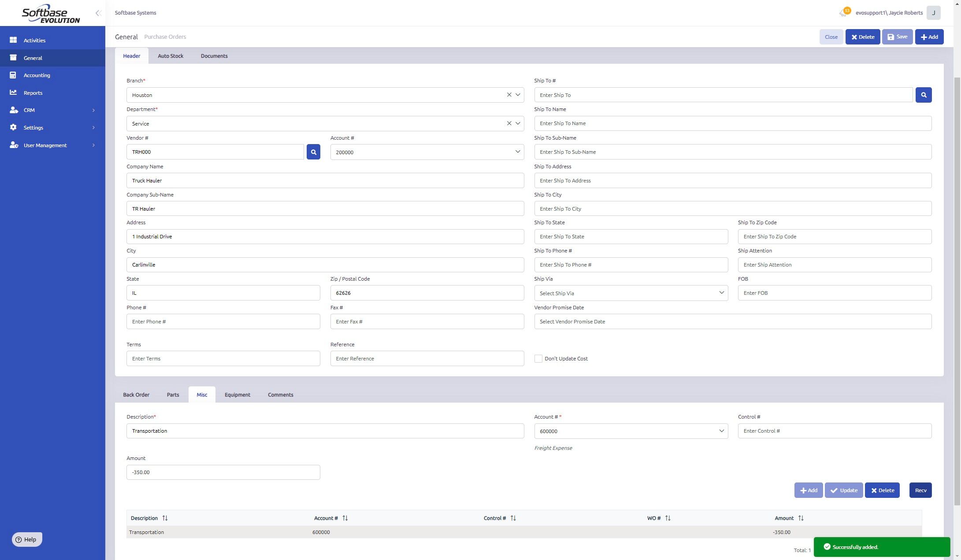Image resolution: width=961 pixels, height=560 pixels.
Task: Collapse the sidebar with double-chevron icon
Action: [x=98, y=13]
